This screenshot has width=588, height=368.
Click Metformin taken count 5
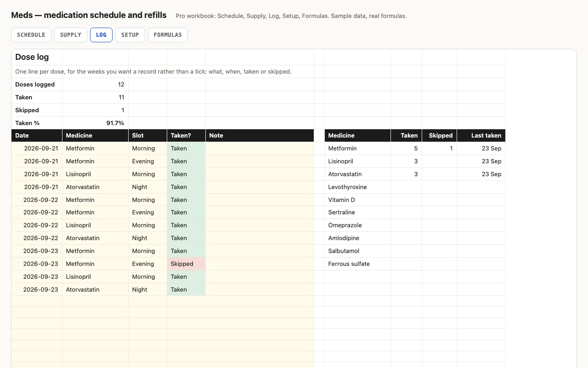coord(406,149)
